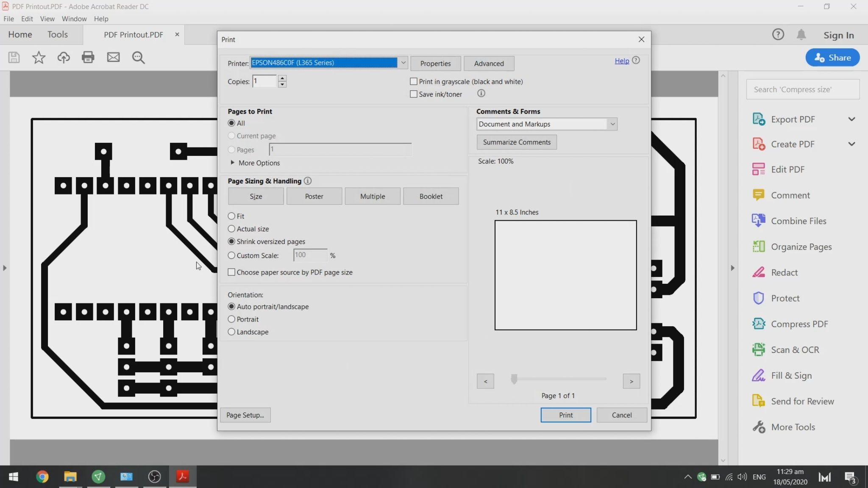Screen dimensions: 868x488
Task: Click the copies count input field
Action: [x=264, y=81]
